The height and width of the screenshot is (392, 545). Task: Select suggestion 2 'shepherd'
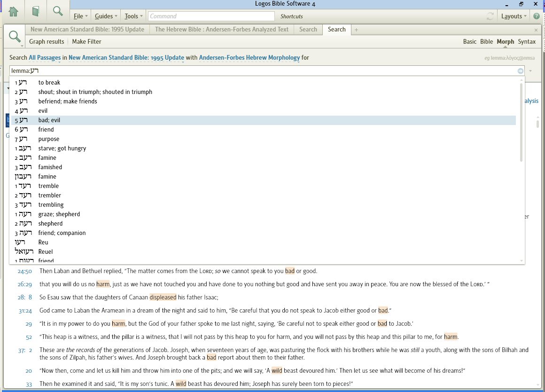pyautogui.click(x=264, y=223)
